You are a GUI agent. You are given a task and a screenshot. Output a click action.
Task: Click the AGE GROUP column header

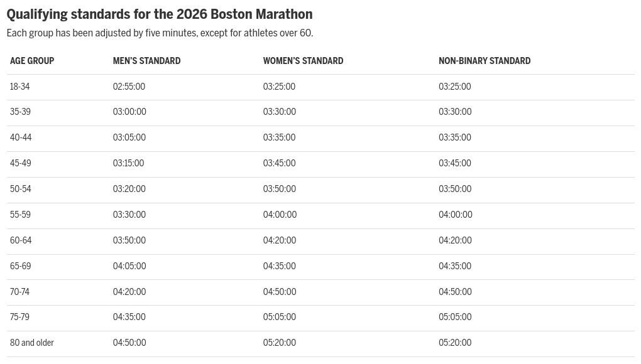(x=32, y=61)
